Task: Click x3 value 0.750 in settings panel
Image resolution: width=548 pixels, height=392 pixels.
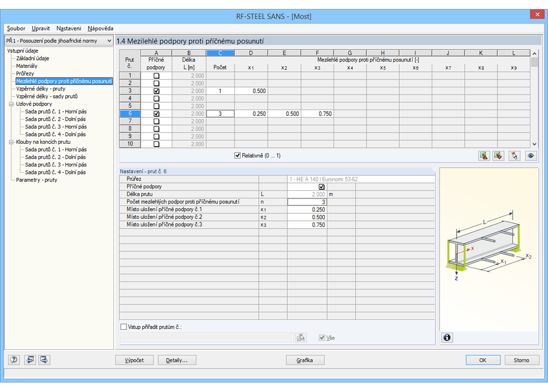Action: 307,224
